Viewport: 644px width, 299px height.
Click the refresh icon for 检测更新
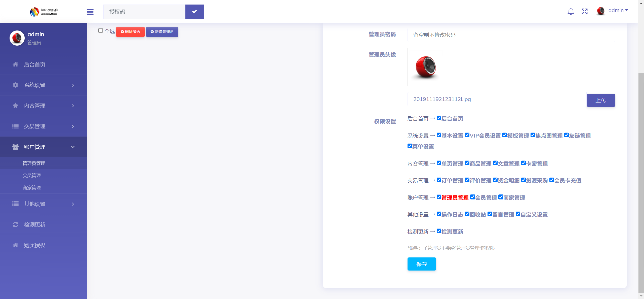pos(15,225)
